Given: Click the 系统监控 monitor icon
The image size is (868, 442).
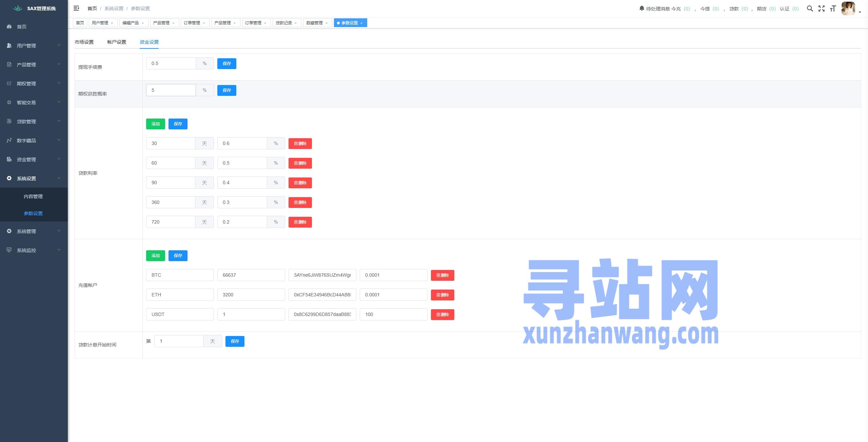Looking at the screenshot, I should [x=9, y=250].
